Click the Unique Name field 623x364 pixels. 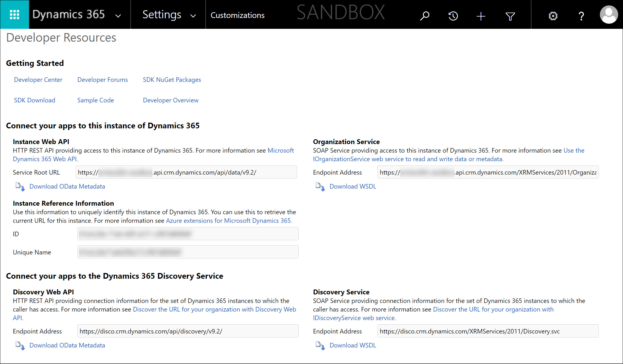[x=188, y=252]
